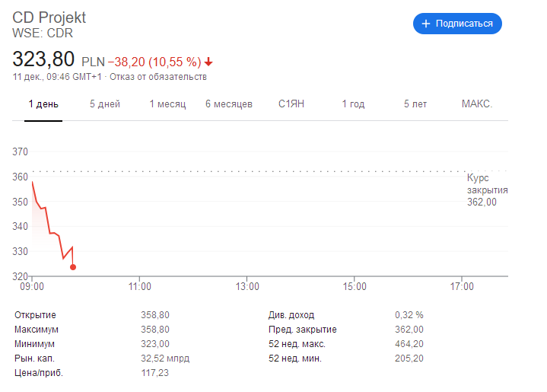Click the 340 price axis label
Screen dimensions: 547x392
21,226
